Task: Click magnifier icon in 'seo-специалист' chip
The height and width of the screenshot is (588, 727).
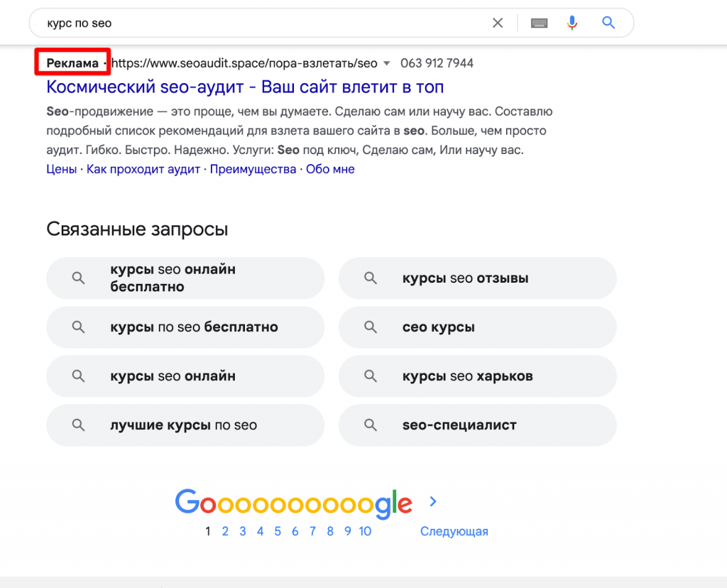Action: click(371, 425)
